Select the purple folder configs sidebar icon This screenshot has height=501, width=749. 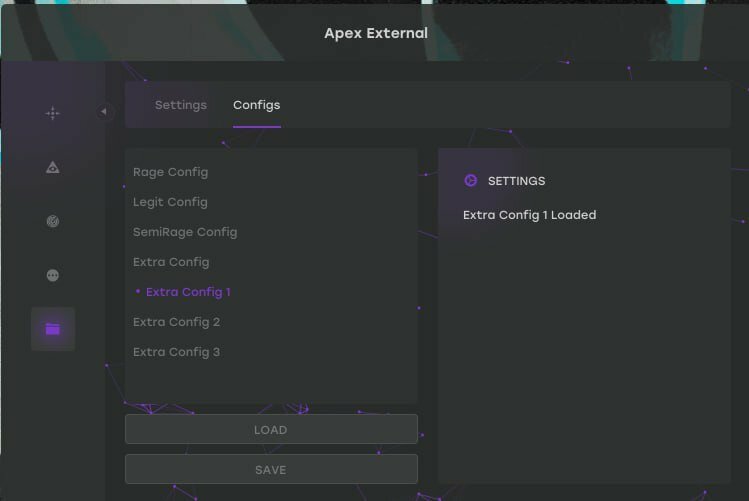[x=53, y=329]
